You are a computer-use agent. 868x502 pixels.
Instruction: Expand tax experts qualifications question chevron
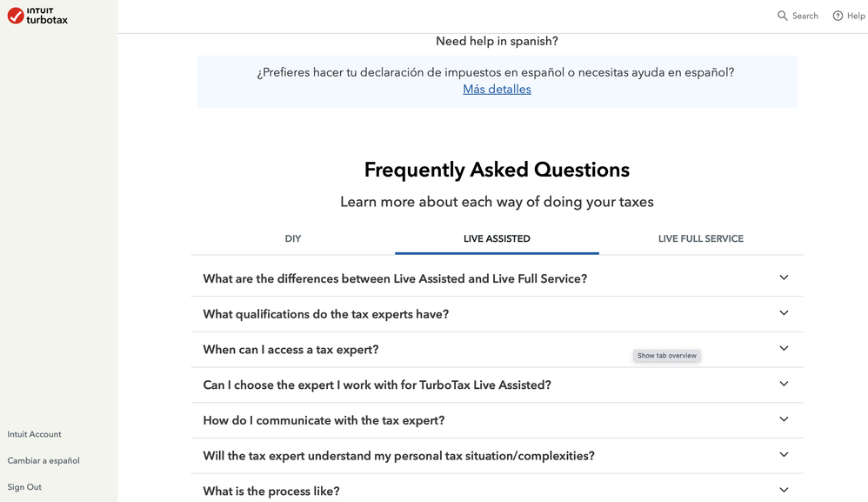784,313
